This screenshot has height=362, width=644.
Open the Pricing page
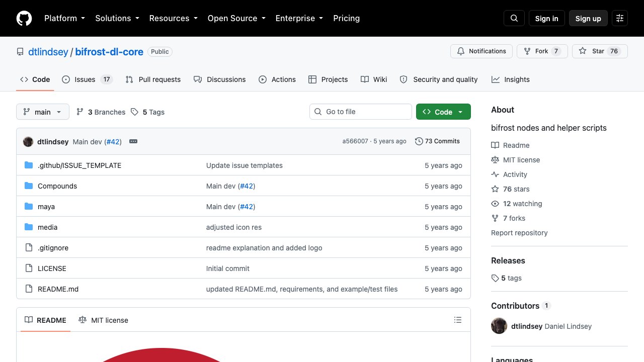pos(347,18)
